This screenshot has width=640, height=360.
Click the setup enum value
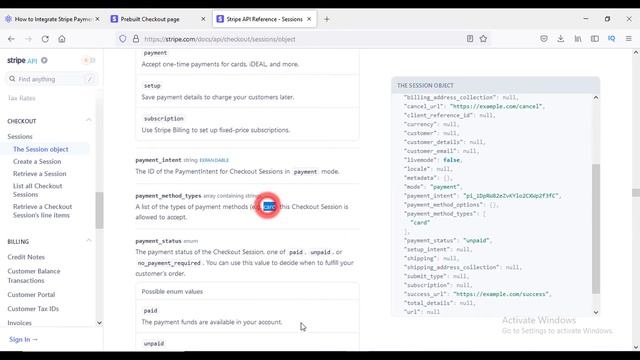click(152, 86)
